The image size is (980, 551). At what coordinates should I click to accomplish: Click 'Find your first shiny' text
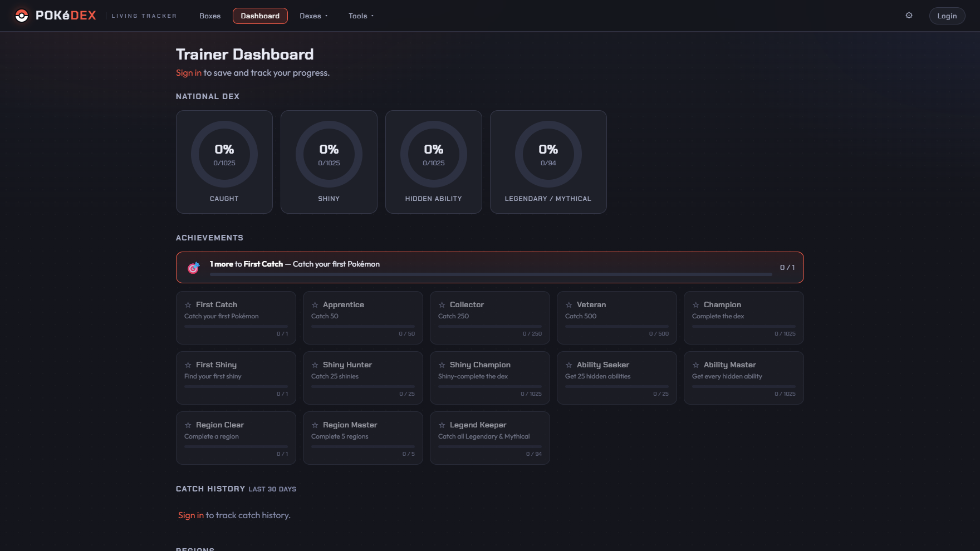[x=213, y=376]
